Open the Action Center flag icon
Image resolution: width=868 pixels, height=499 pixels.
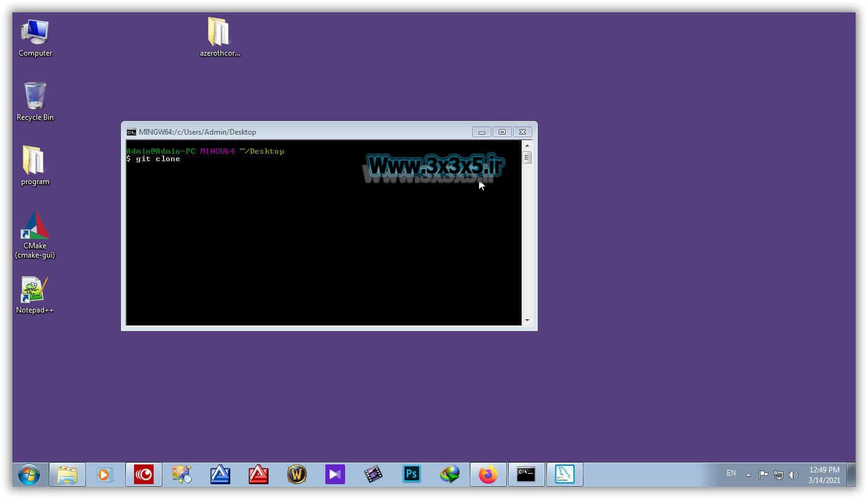[764, 475]
